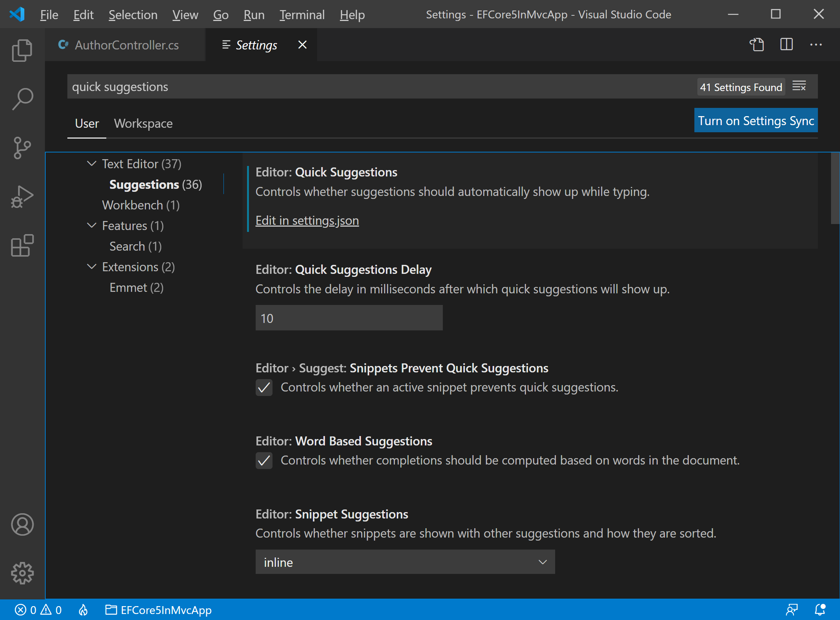This screenshot has width=840, height=620.
Task: Open the Terminal menu
Action: (x=302, y=15)
